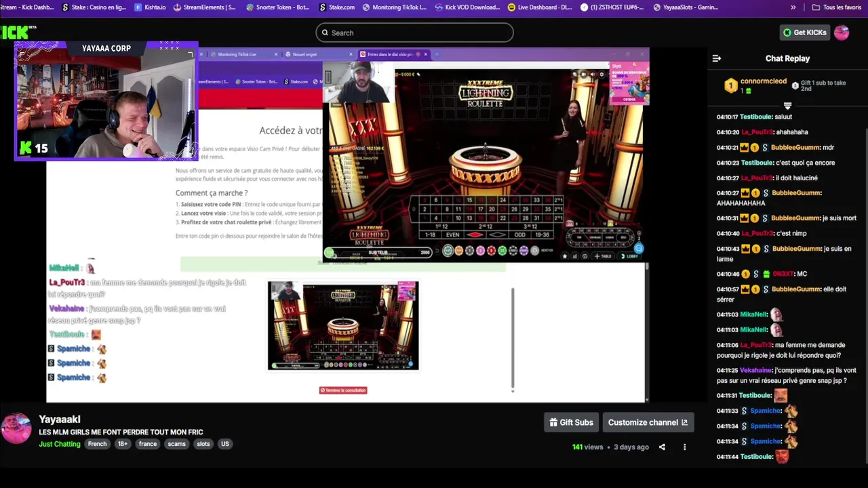The image size is (868, 488).
Task: Click the ON3X7 username in chat
Action: [x=783, y=274]
